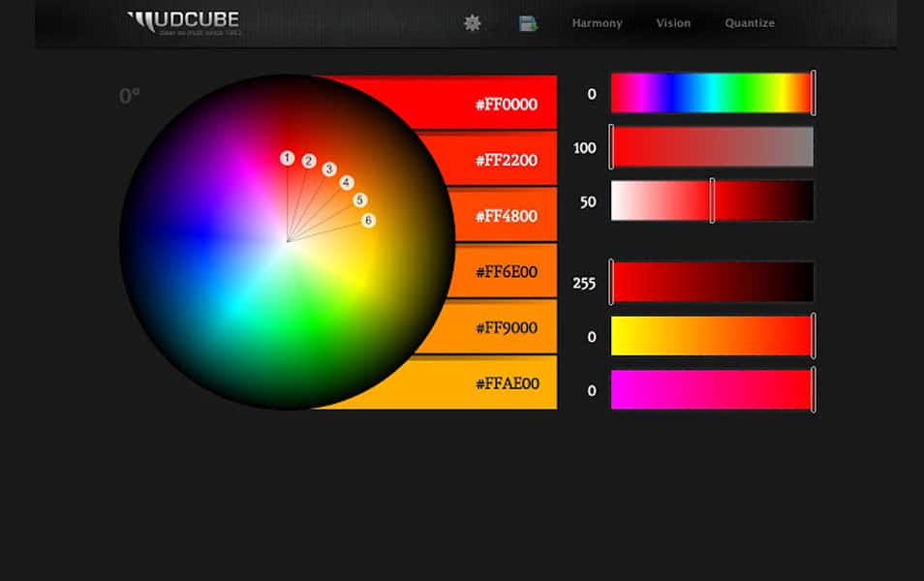Viewport: 924px width, 581px height.
Task: Move the rainbow hue slider handle
Action: pos(814,94)
